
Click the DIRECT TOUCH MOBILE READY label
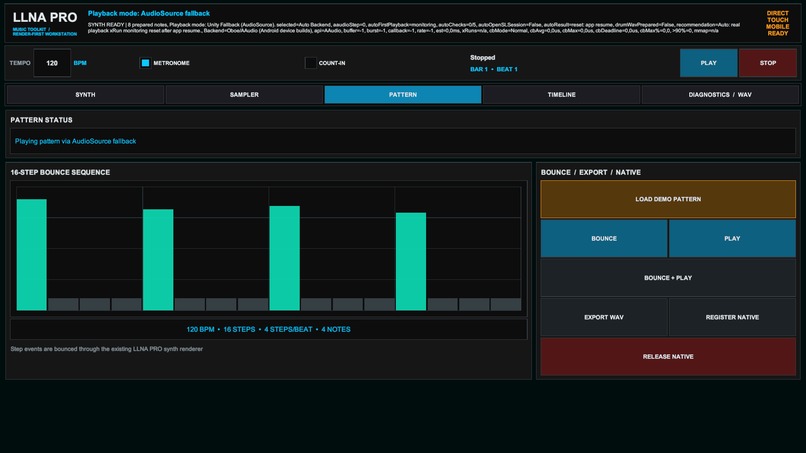pos(778,23)
